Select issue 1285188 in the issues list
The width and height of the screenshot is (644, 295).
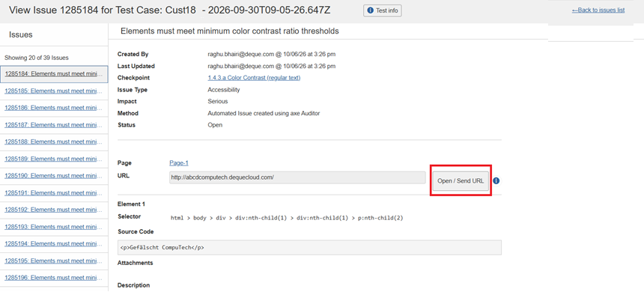(54, 142)
